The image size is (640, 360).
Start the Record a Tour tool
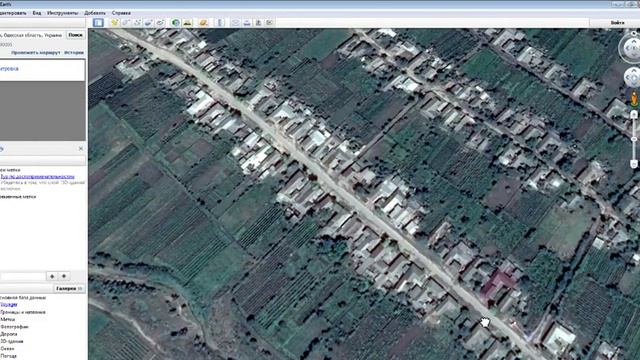pyautogui.click(x=160, y=23)
